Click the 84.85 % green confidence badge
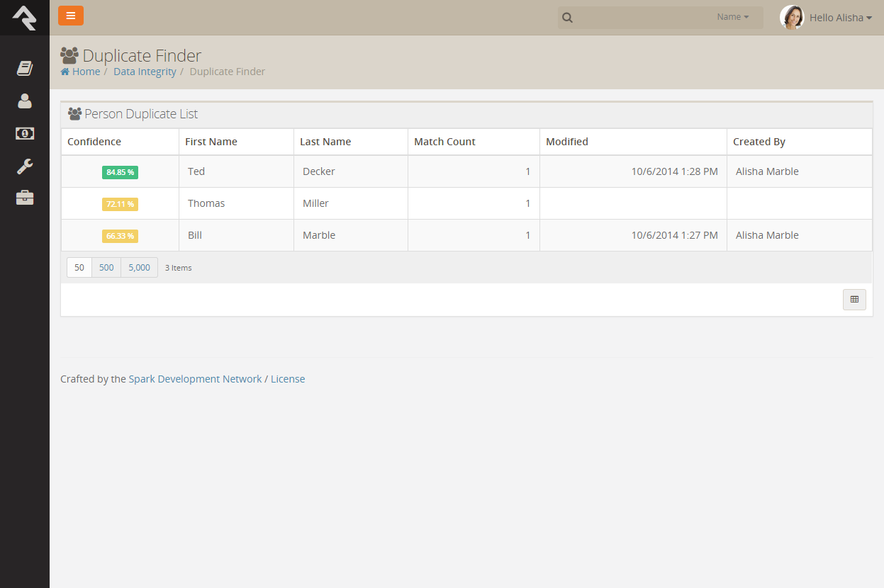 pos(121,172)
